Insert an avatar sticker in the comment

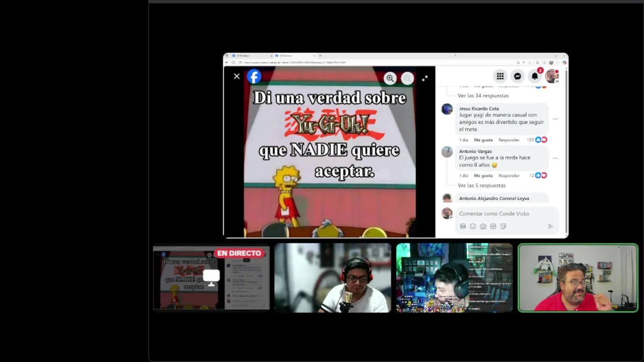[463, 226]
